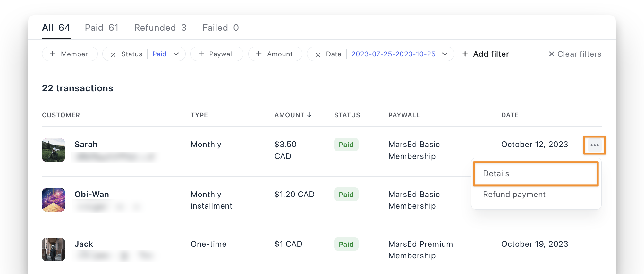Expand the Date range dropdown
The height and width of the screenshot is (274, 644).
[x=445, y=54]
